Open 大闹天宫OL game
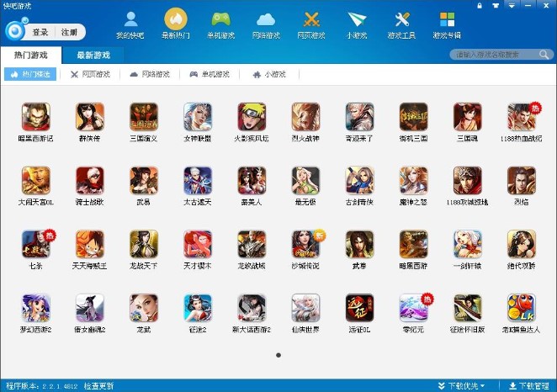Image resolution: width=557 pixels, height=392 pixels. click(x=36, y=181)
